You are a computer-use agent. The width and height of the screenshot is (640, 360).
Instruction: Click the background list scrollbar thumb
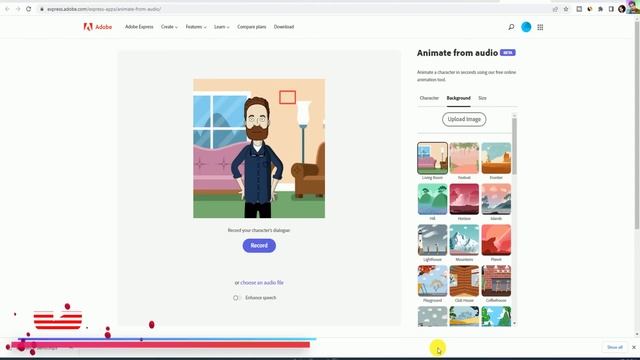(514, 146)
